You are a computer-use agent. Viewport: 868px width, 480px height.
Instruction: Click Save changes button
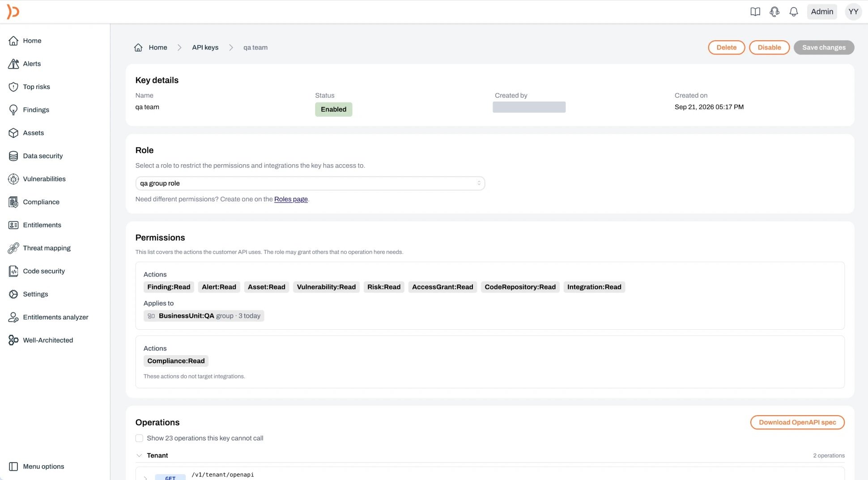tap(824, 47)
